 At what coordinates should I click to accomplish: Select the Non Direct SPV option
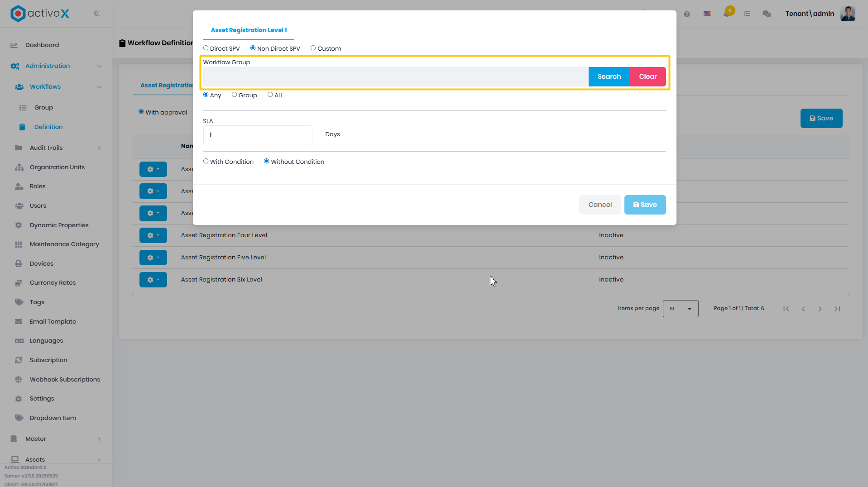click(x=253, y=48)
